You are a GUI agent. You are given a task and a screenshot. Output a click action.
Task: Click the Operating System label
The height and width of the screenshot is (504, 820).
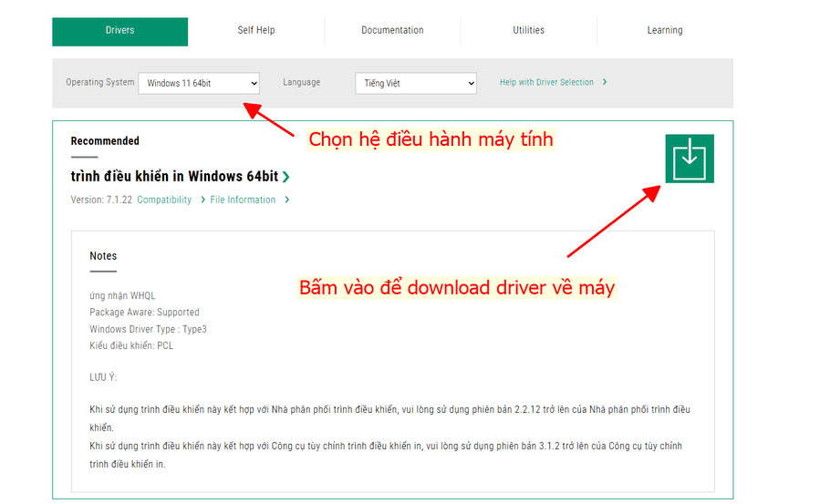coord(100,82)
